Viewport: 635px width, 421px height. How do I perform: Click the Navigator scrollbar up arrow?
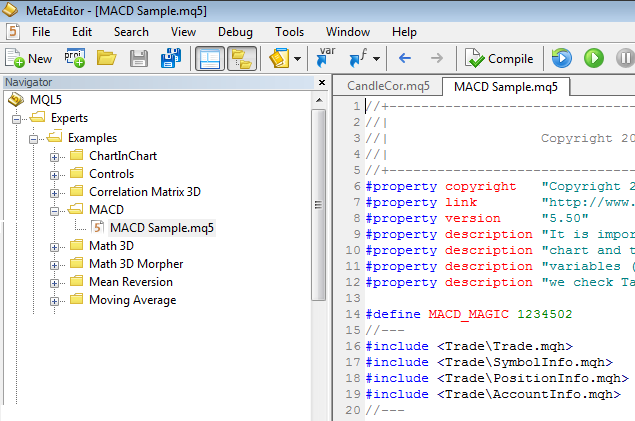click(319, 100)
